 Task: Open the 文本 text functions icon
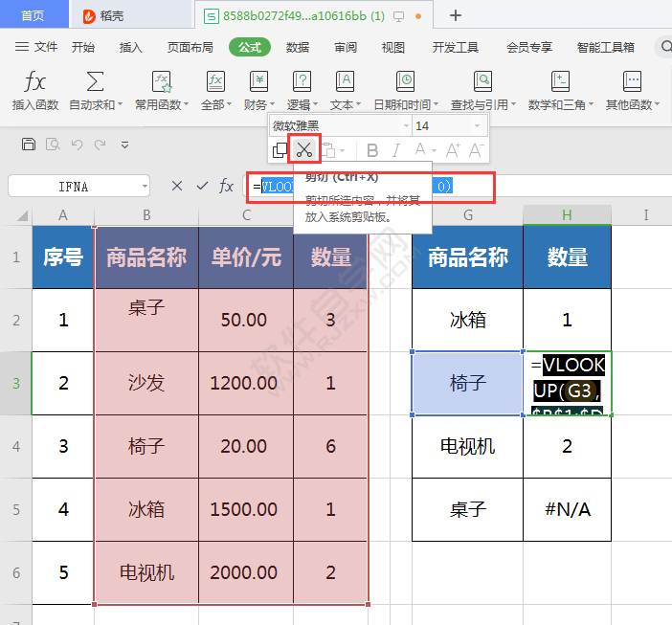click(345, 81)
